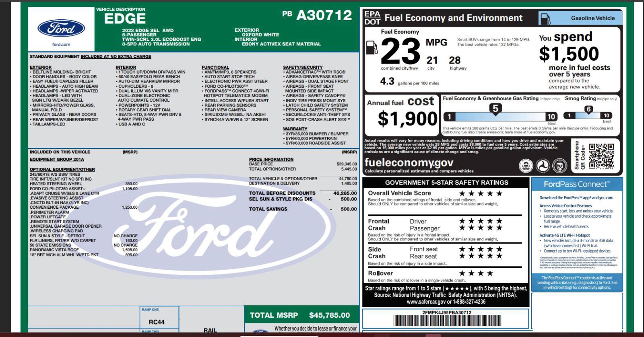Click EBONY ACTIVEX SEAT MATERIAL text

coord(281,44)
